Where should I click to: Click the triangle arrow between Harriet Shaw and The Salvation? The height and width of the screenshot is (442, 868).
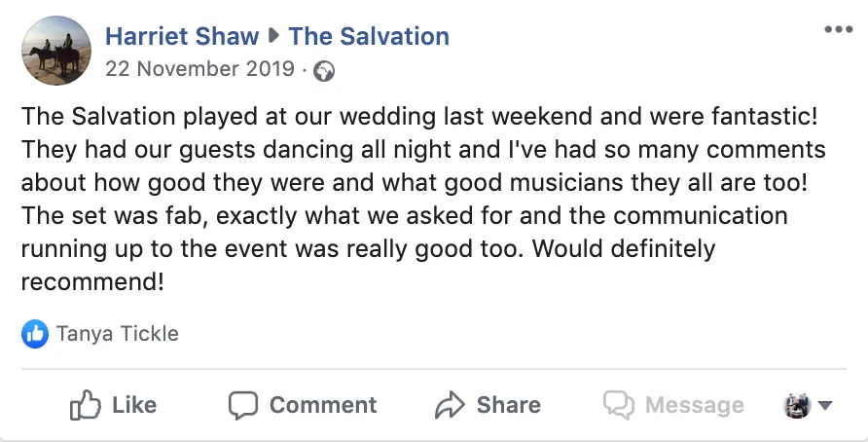pos(273,37)
